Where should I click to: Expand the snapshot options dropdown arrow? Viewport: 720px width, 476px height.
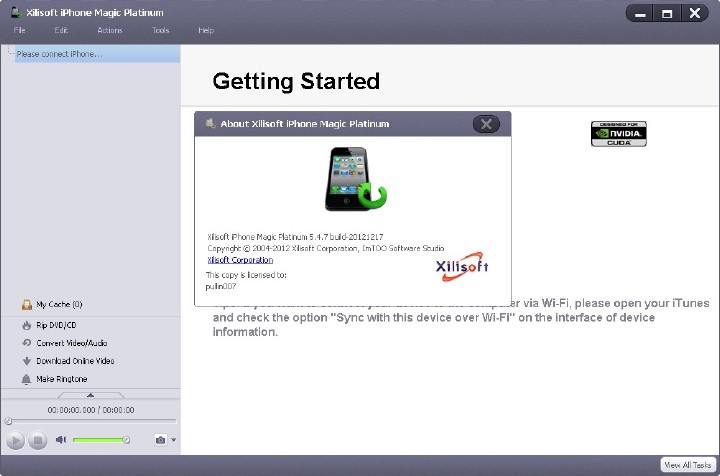click(174, 440)
